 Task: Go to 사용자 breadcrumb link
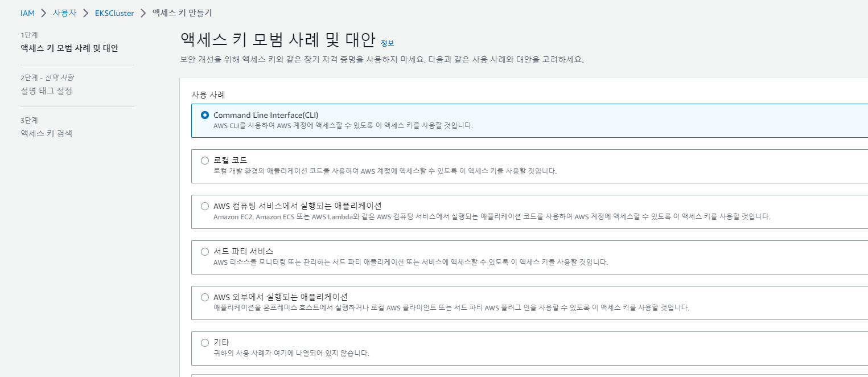(64, 13)
